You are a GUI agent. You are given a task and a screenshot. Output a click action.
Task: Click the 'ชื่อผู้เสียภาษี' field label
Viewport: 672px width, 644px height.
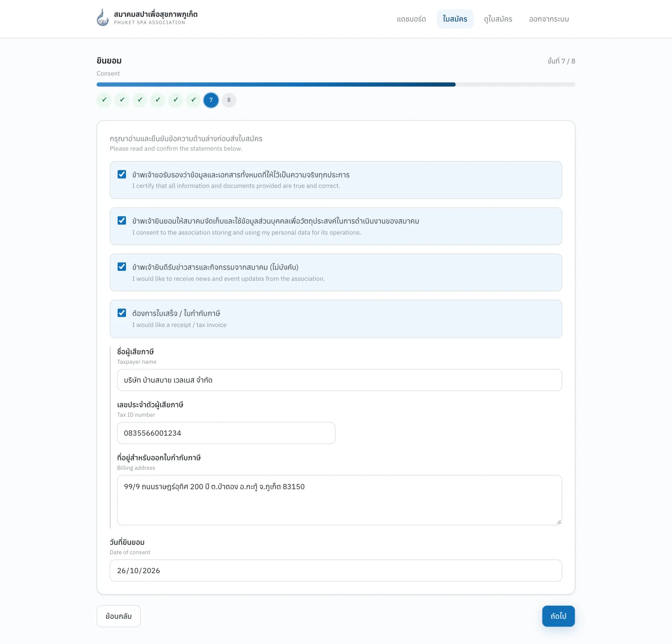[135, 351]
